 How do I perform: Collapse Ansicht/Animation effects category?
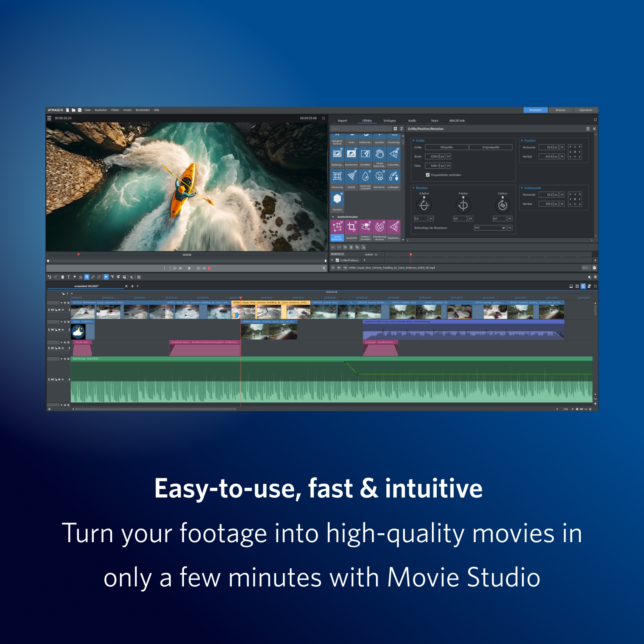(333, 217)
